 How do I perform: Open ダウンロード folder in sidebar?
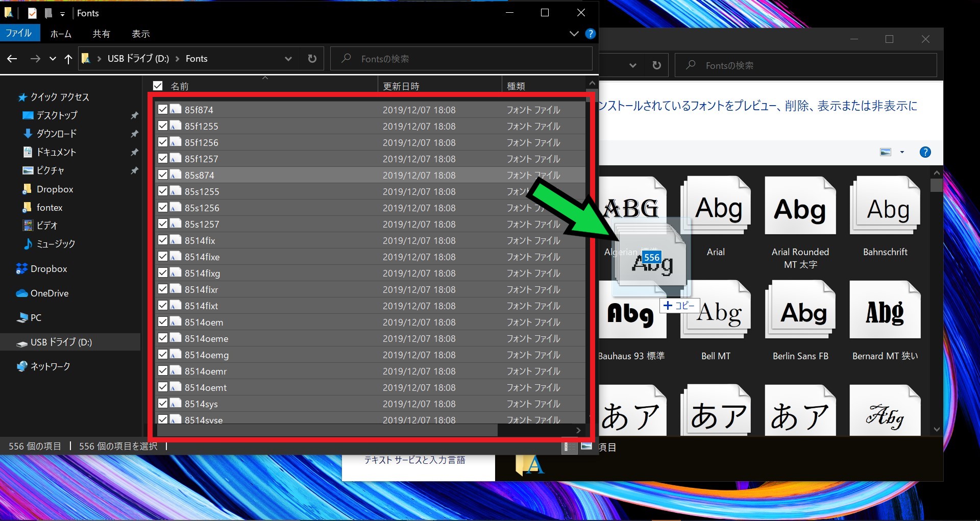[56, 134]
